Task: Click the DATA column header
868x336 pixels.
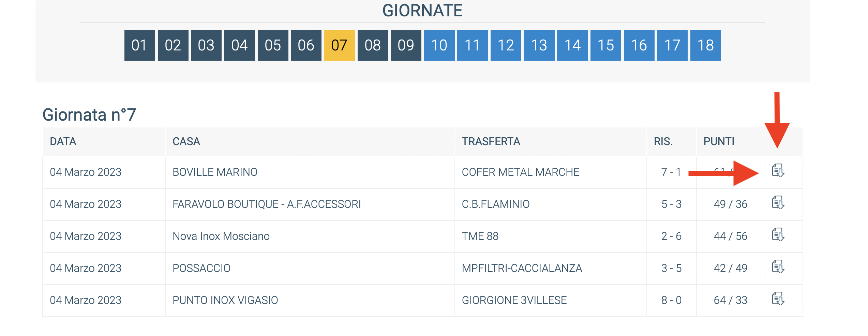Action: point(63,141)
